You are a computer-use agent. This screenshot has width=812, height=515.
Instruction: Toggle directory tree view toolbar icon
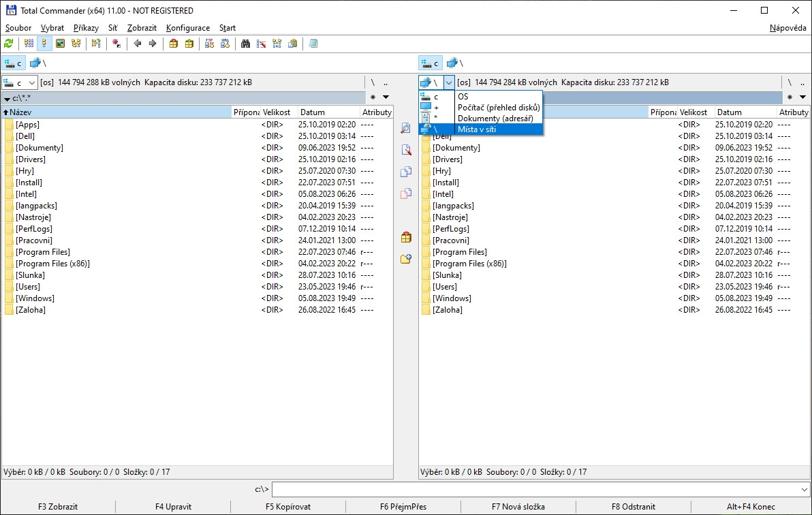tap(76, 44)
